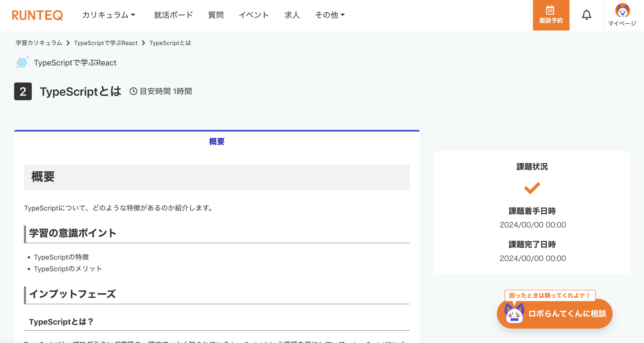Image resolution: width=644 pixels, height=343 pixels.
Task: Click the RUNTEQ logo
Action: click(x=37, y=15)
